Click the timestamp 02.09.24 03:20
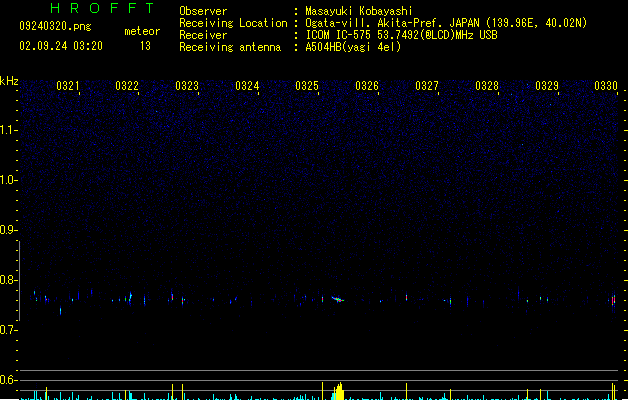Viewport: 629px width, 400px height. pyautogui.click(x=61, y=46)
